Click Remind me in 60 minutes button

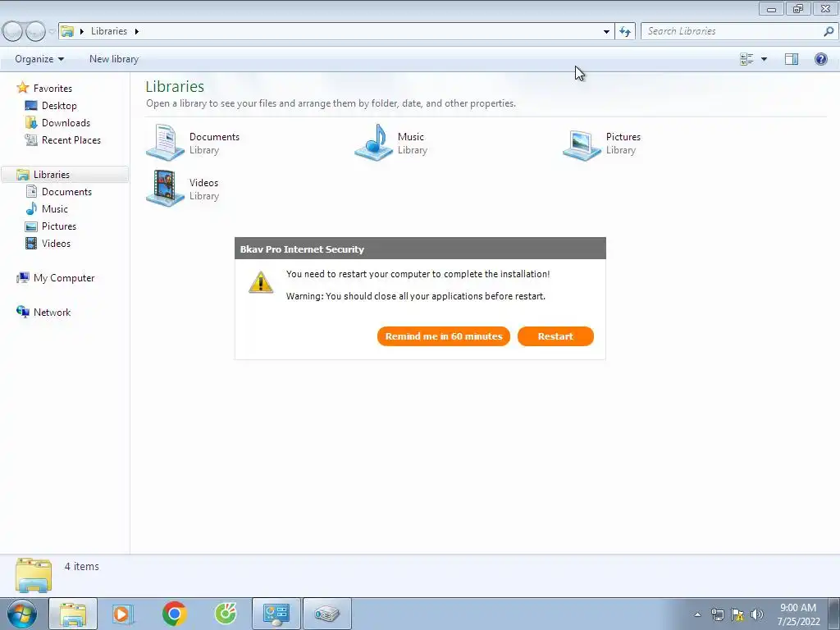coord(444,336)
